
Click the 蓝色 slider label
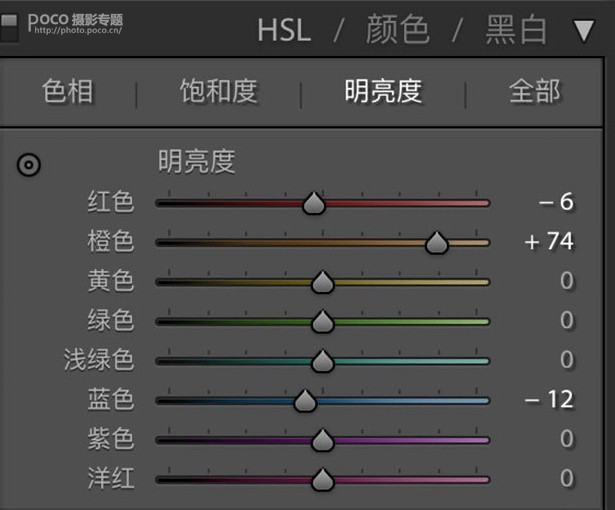point(111,399)
